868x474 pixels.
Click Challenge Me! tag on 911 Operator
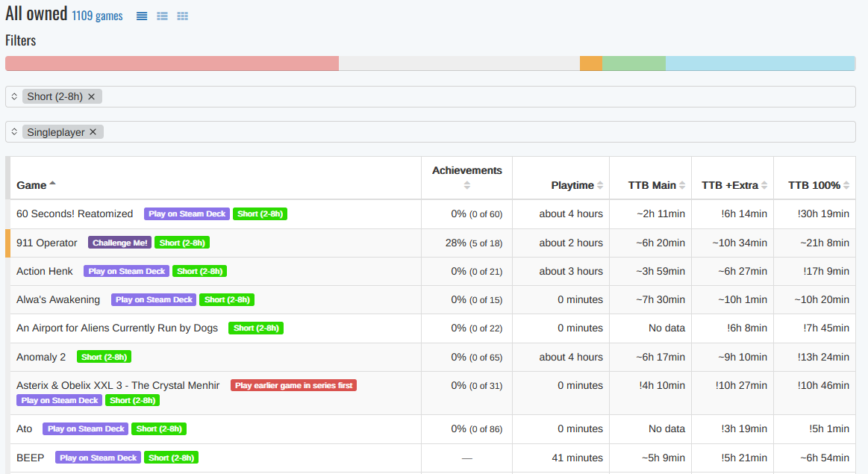(x=119, y=243)
